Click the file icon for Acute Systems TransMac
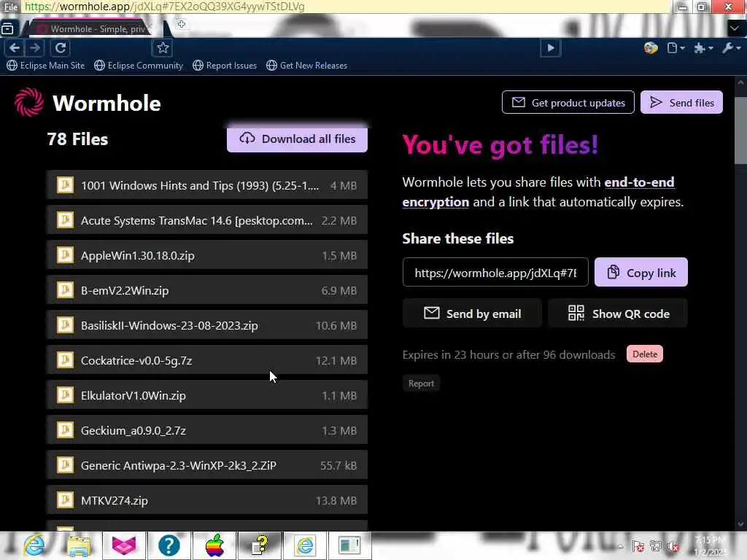 [65, 220]
